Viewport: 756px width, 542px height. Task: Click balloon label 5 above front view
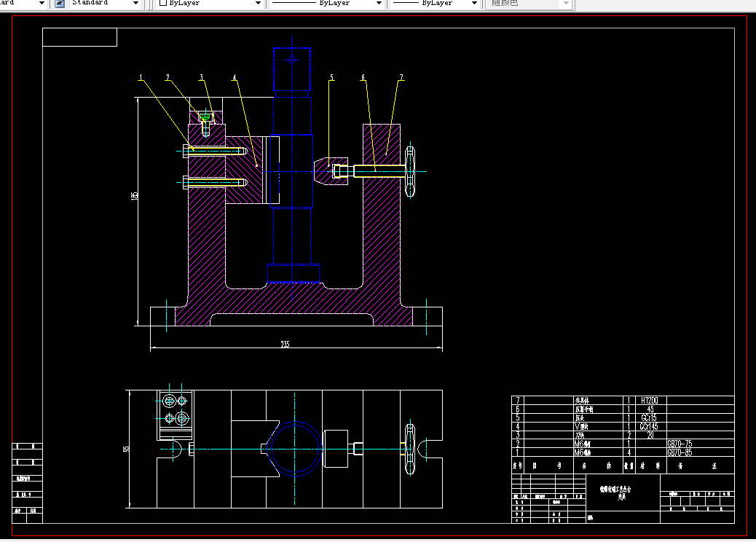pyautogui.click(x=331, y=77)
